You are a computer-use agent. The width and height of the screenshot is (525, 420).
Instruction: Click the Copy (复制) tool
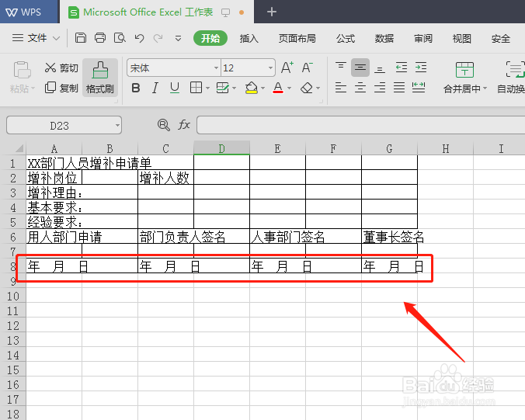click(61, 88)
